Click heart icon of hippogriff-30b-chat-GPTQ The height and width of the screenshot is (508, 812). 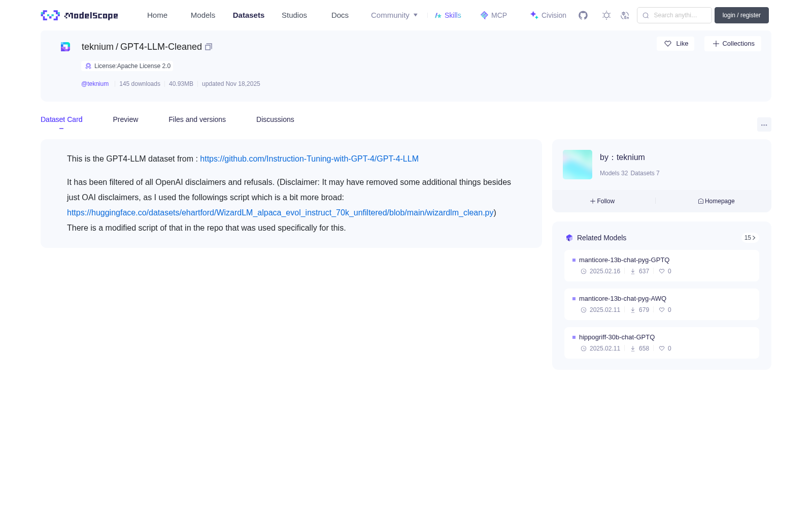click(x=662, y=348)
